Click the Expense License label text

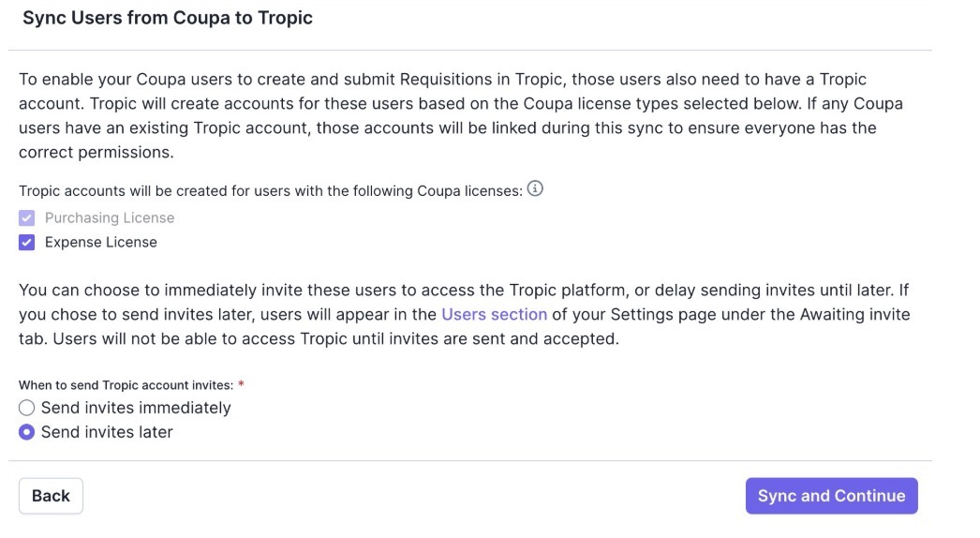point(101,242)
